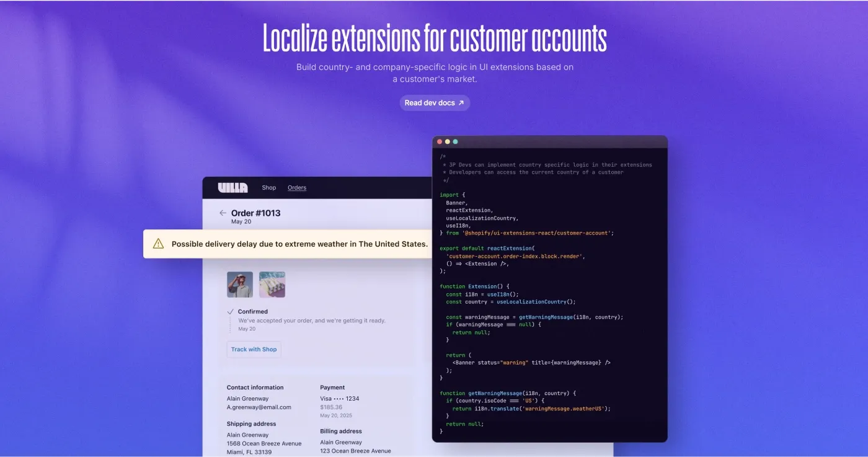Select the Orders tab
Viewport: 868px width, 457px height.
point(297,187)
